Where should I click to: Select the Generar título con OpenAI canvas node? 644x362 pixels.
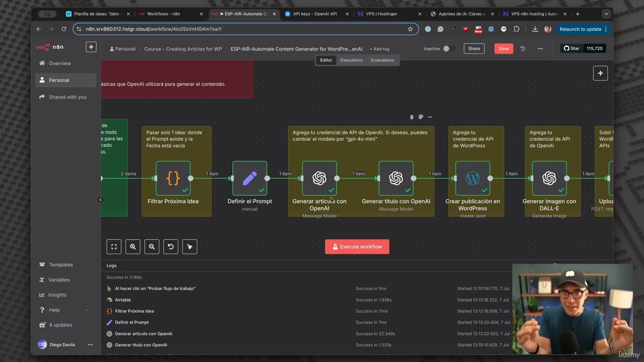[396, 178]
